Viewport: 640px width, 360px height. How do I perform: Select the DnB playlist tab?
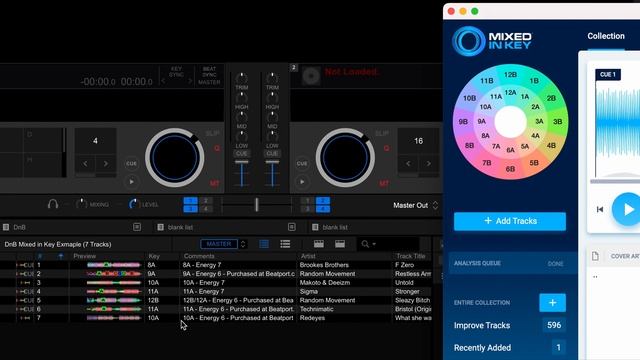[x=19, y=227]
